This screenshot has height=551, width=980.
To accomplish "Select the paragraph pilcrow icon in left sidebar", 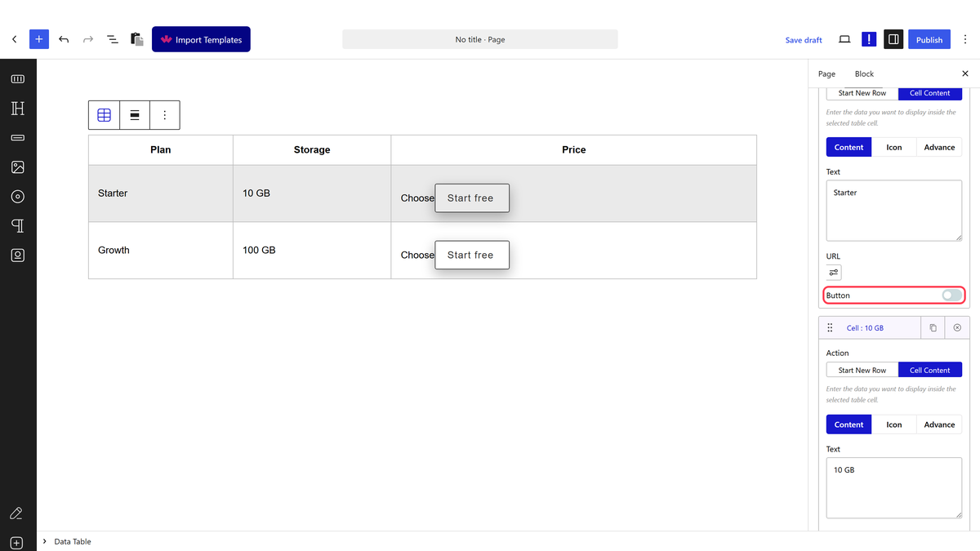I will click(18, 225).
